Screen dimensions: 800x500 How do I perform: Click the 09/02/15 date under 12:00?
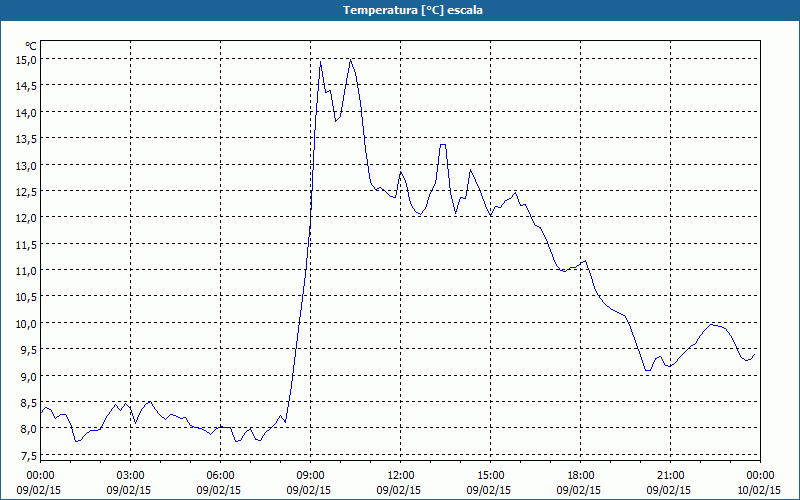click(x=399, y=490)
